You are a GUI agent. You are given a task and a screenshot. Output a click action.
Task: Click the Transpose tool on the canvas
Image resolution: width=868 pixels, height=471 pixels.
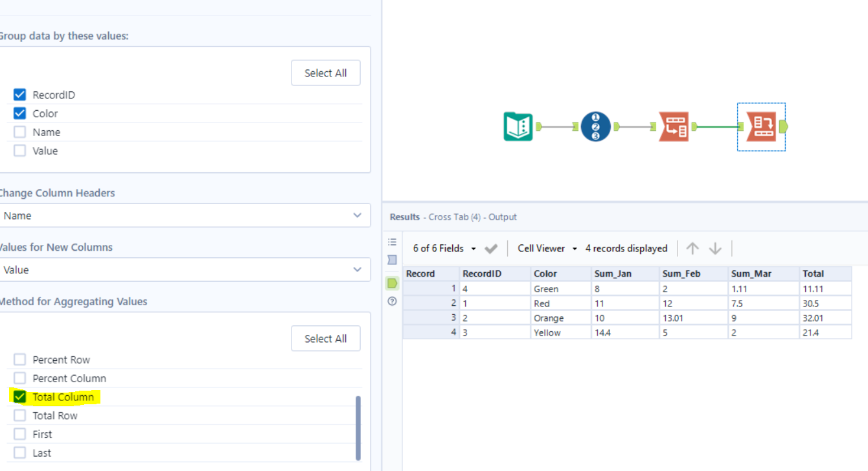pyautogui.click(x=674, y=128)
